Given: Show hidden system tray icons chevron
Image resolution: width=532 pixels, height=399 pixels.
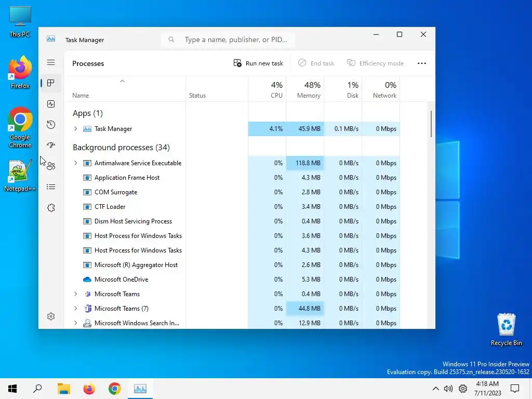Looking at the screenshot, I should (x=436, y=389).
